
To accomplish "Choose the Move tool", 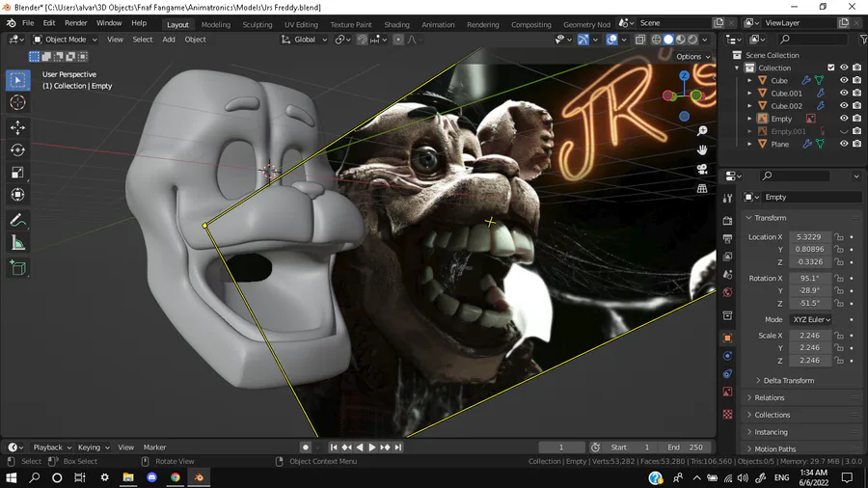I will coord(17,128).
